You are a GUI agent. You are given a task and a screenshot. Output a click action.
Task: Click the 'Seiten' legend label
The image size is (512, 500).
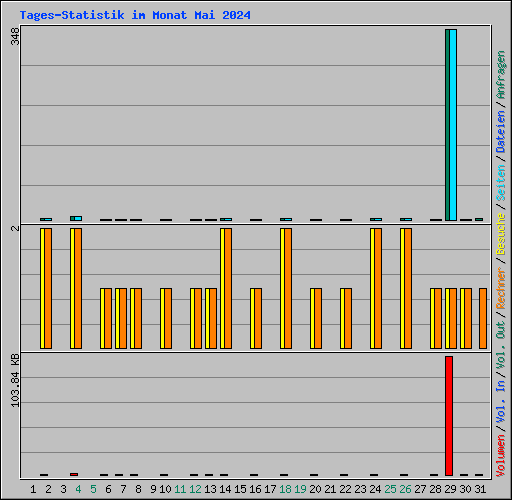click(501, 183)
